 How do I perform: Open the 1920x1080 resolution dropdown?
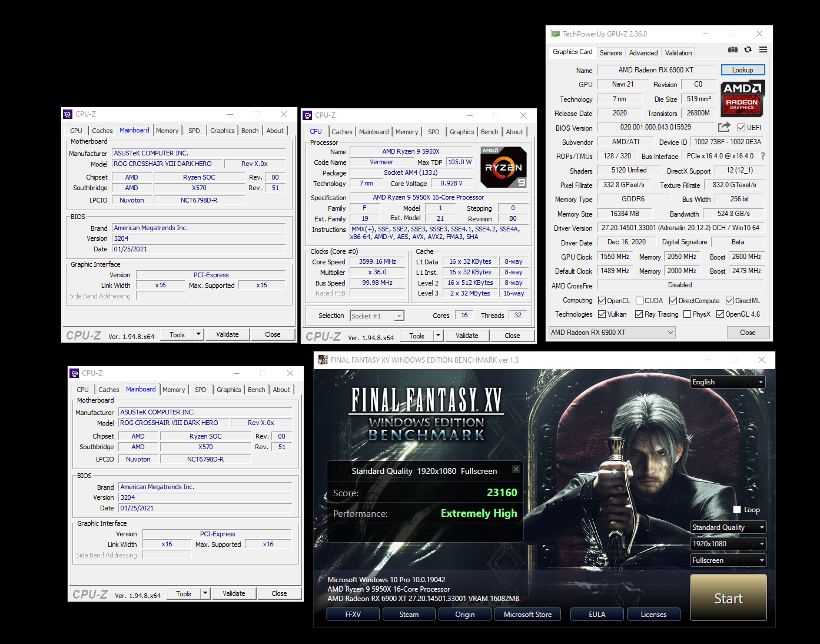point(728,544)
